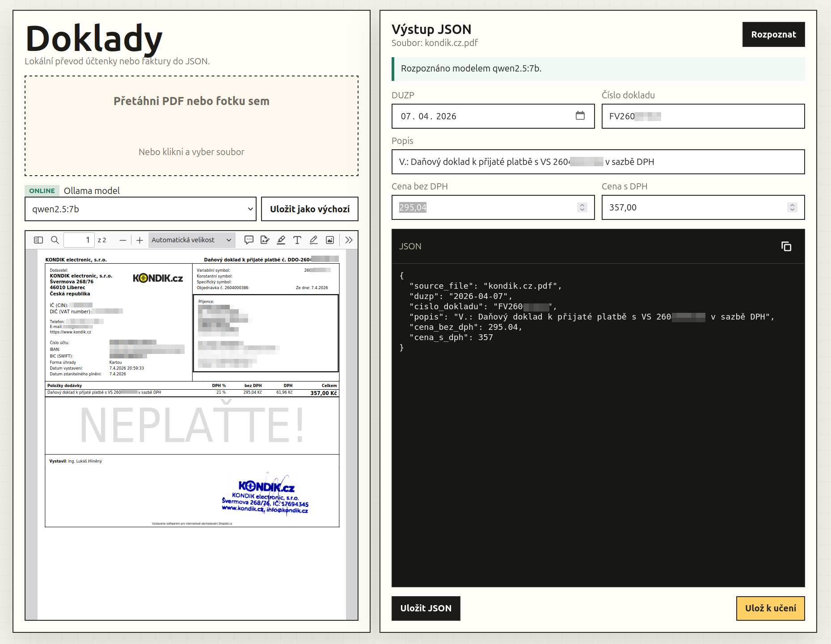Focus the Cena s DPH field
The width and height of the screenshot is (831, 644).
click(703, 207)
